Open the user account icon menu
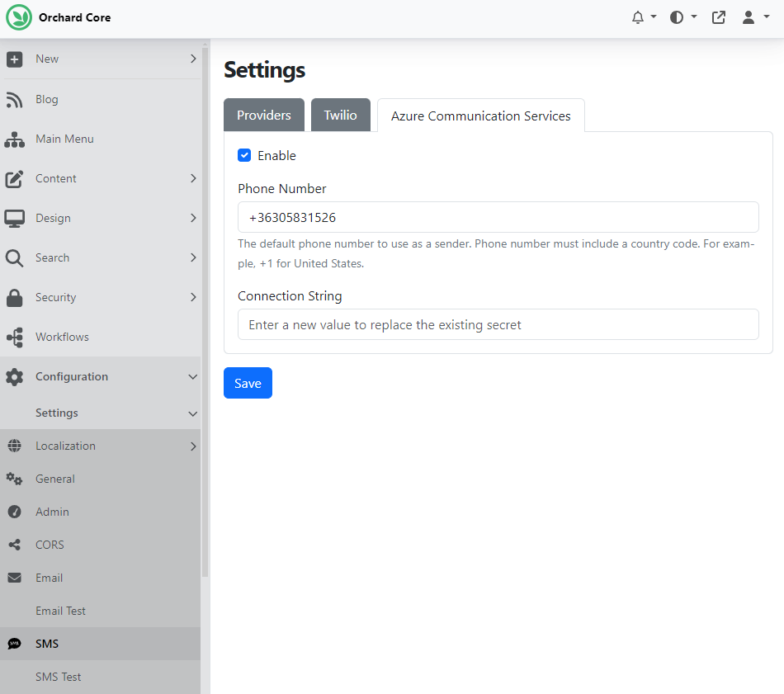 point(748,17)
